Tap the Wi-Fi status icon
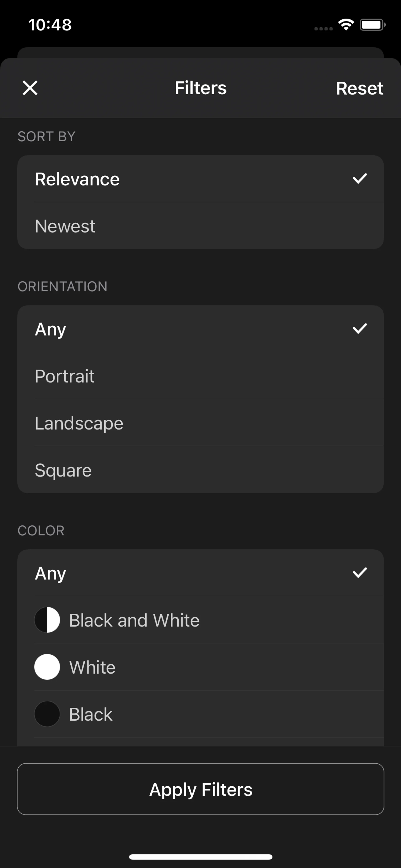The height and width of the screenshot is (868, 401). (346, 25)
